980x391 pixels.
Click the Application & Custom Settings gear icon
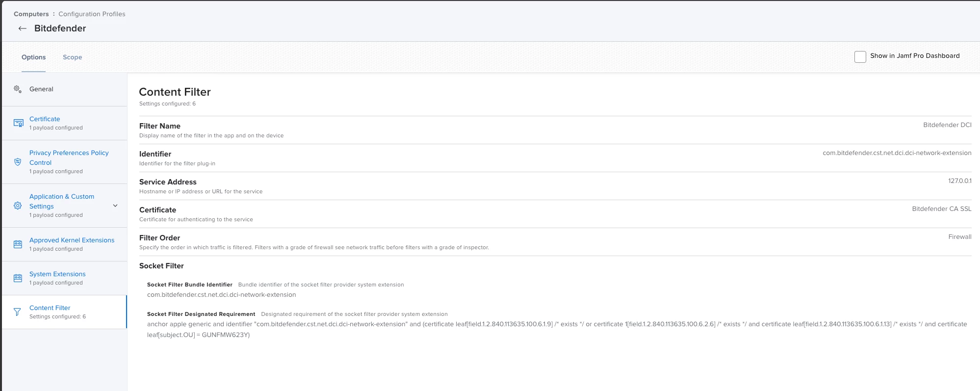(18, 206)
